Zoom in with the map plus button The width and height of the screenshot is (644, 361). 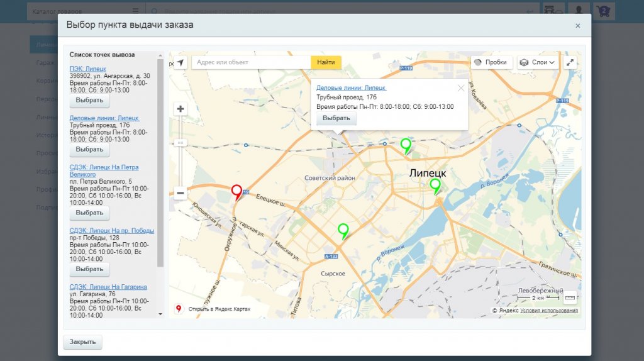(180, 109)
